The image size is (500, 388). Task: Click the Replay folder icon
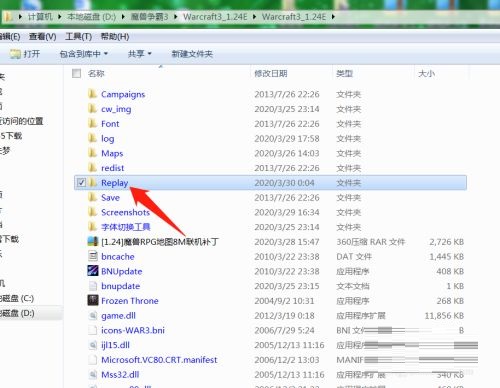(92, 182)
